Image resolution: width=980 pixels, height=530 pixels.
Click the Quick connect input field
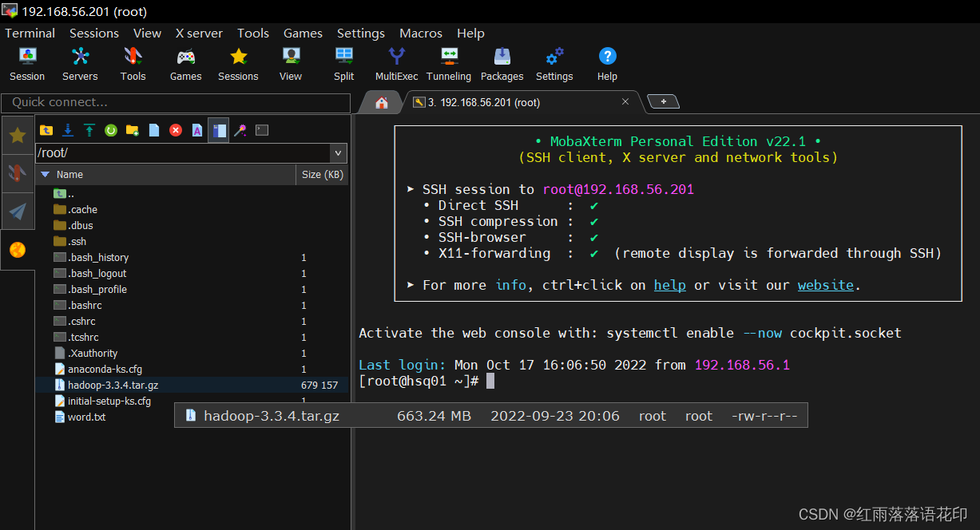[176, 103]
